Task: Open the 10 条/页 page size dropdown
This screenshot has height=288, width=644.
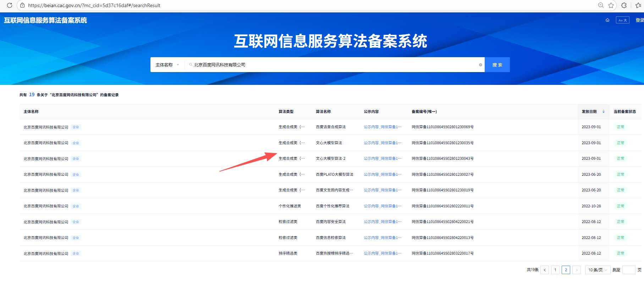Action: click(598, 270)
